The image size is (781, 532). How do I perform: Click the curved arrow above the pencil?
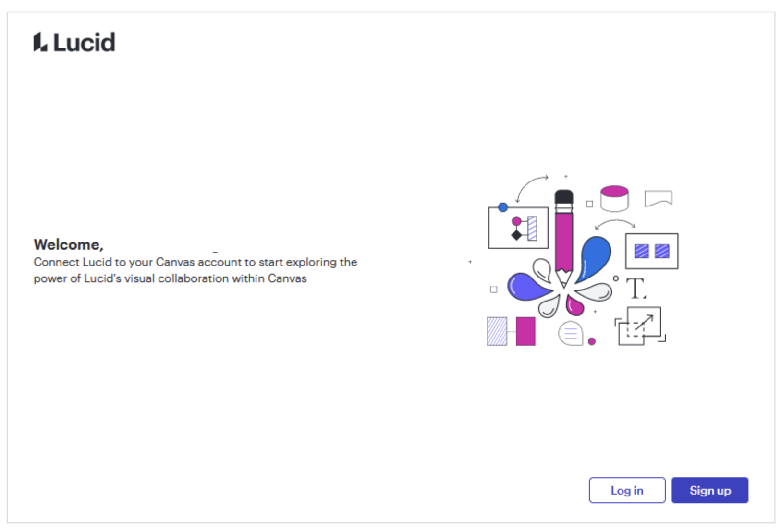[x=531, y=188]
